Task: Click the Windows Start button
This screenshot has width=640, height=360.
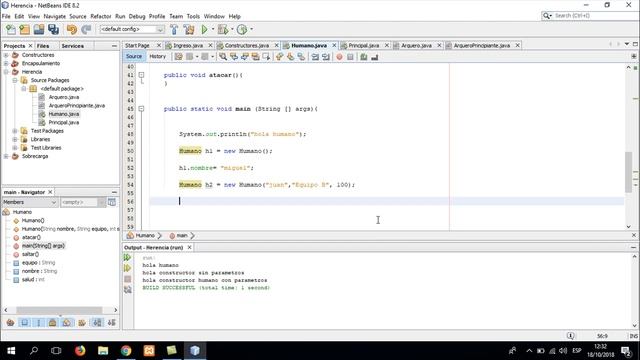Action: [x=11, y=351]
